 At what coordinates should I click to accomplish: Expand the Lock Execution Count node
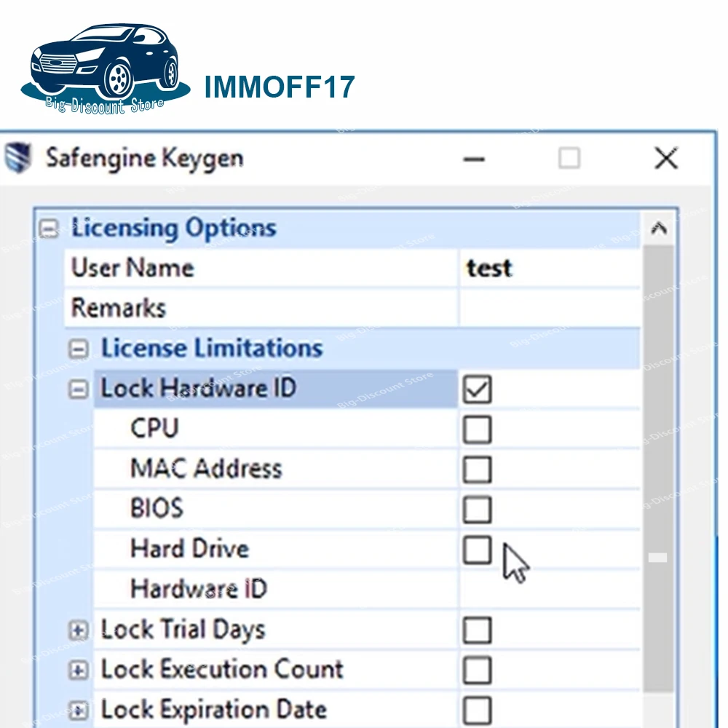78,670
